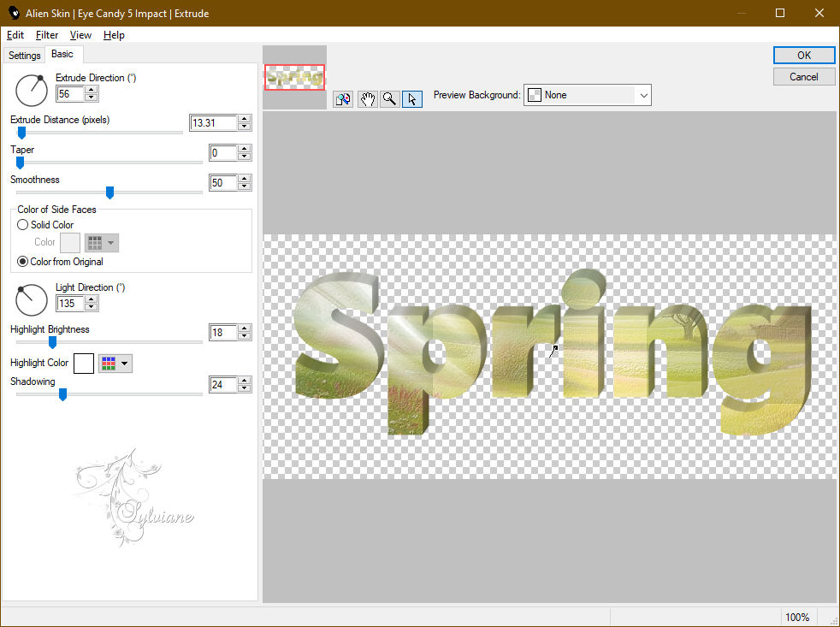
Task: Open the Edit menu
Action: coord(15,35)
